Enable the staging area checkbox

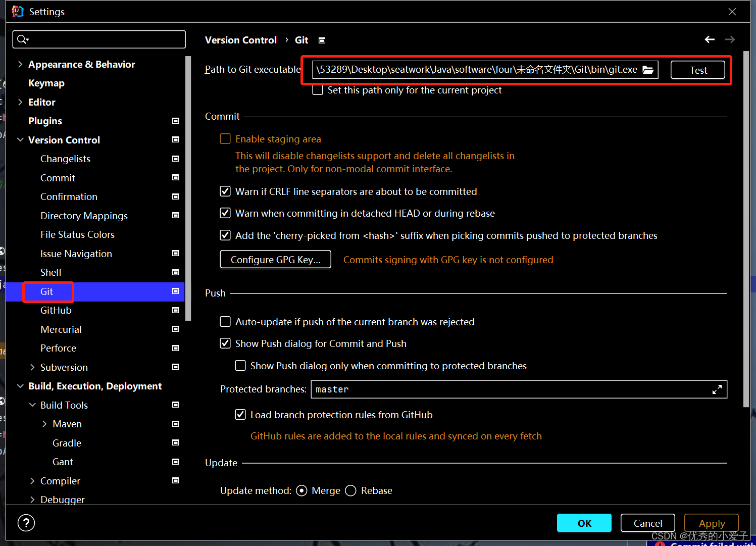point(225,139)
